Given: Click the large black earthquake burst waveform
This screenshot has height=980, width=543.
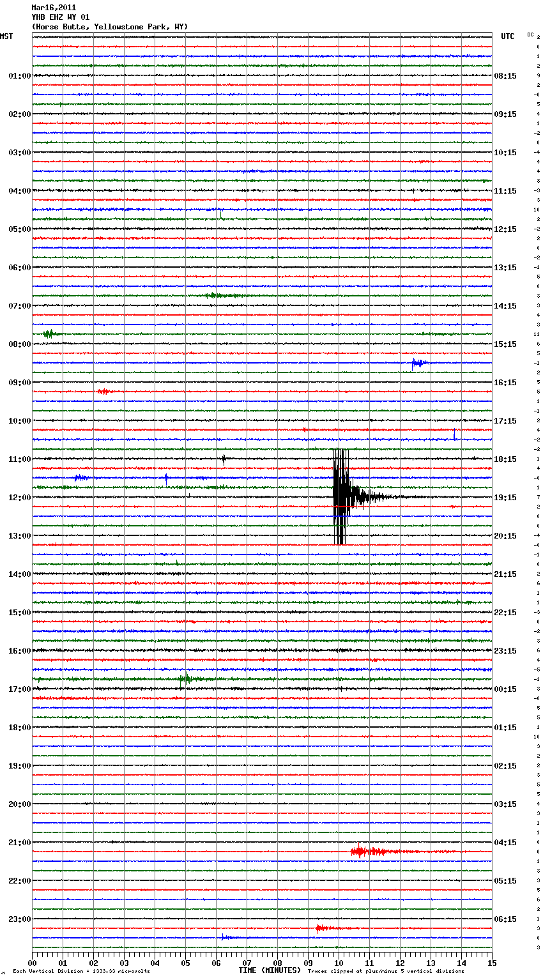Looking at the screenshot, I should [x=340, y=496].
